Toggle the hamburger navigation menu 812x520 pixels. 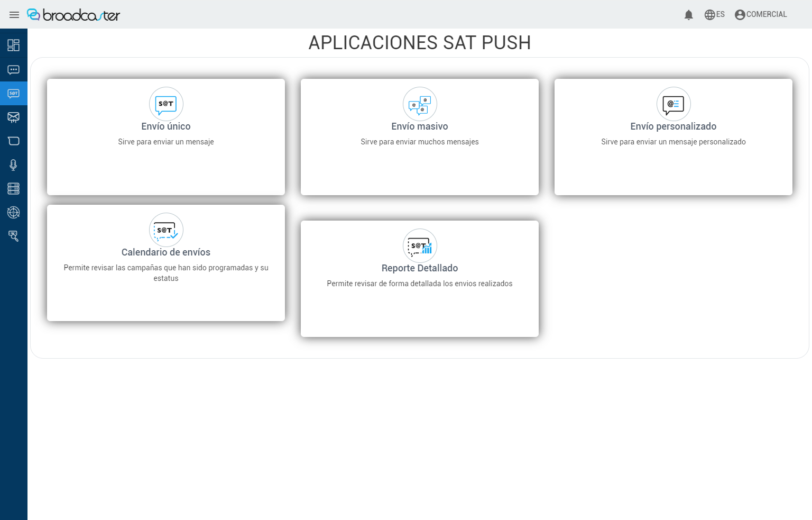pos(14,14)
